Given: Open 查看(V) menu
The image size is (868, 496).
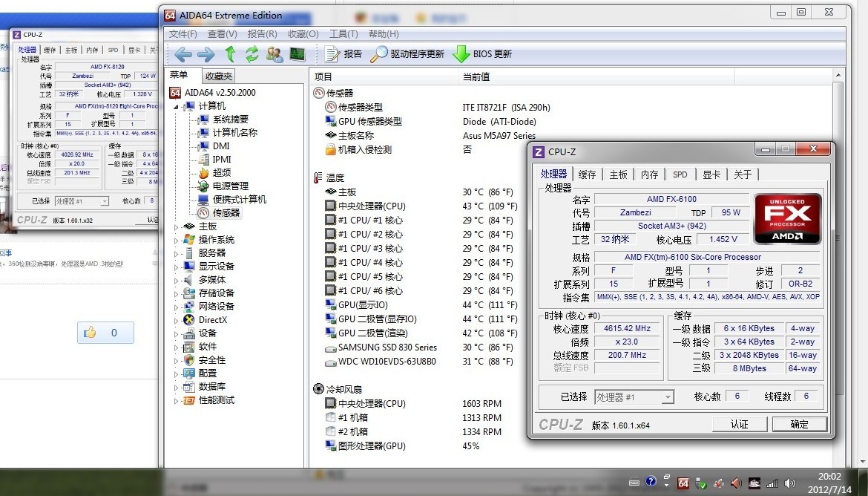Looking at the screenshot, I should (222, 34).
